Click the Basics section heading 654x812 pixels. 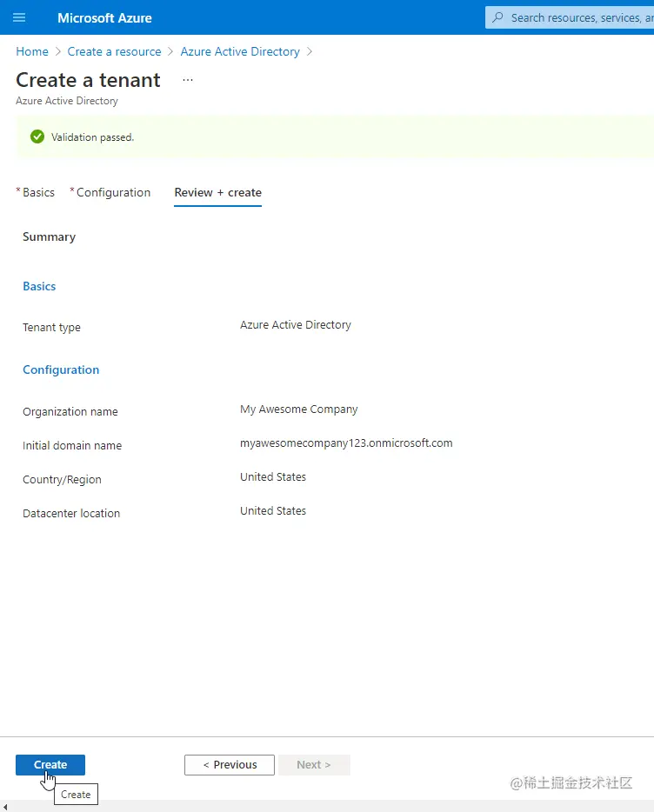pos(39,286)
